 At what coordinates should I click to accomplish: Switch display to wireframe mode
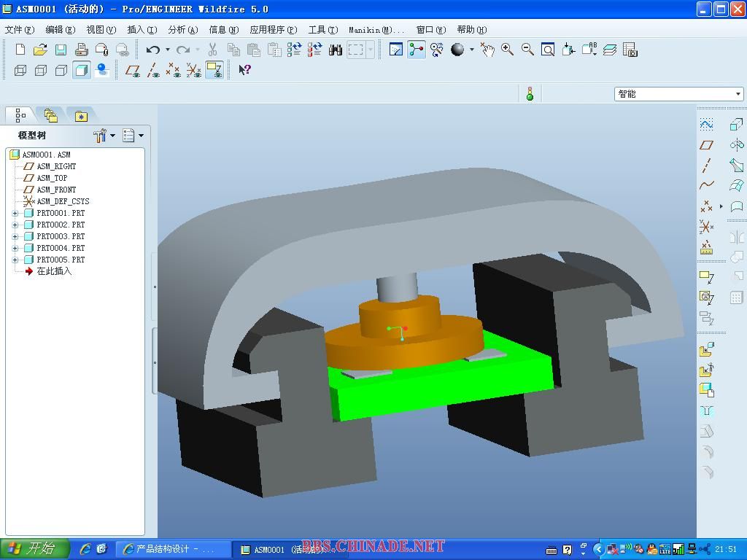pyautogui.click(x=20, y=71)
